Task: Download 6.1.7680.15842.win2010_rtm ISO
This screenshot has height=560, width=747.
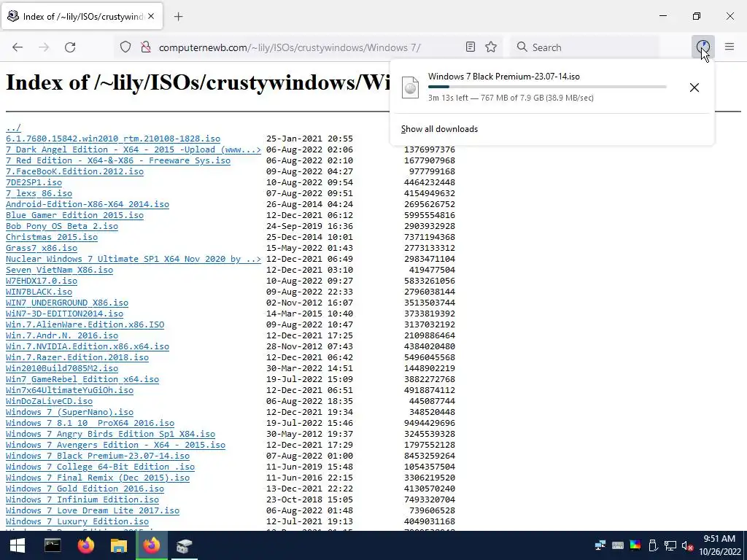Action: [x=113, y=139]
